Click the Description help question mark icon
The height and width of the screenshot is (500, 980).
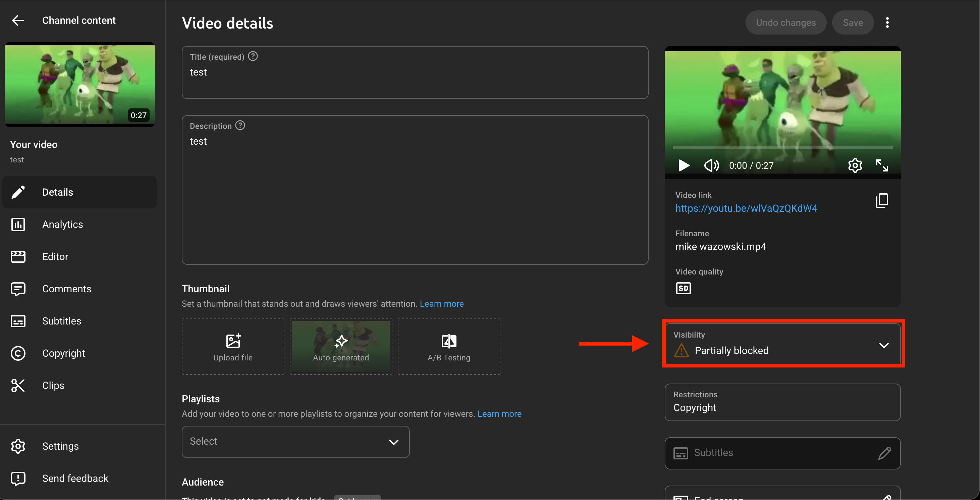pyautogui.click(x=240, y=125)
